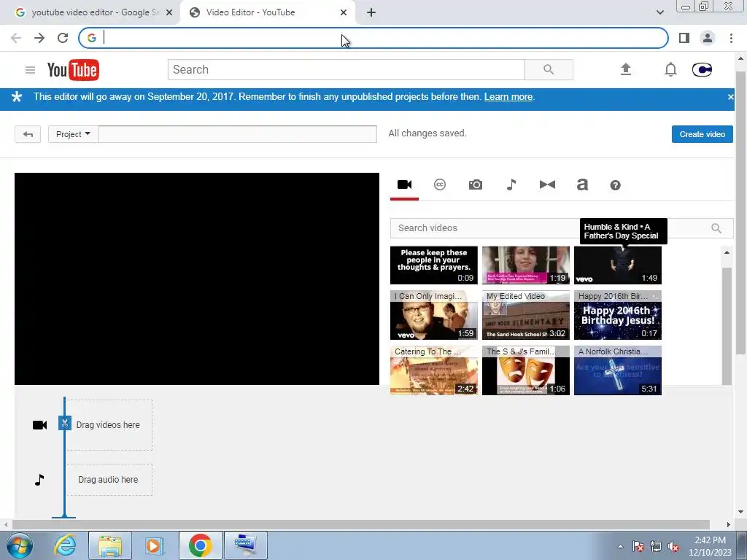
Task: Switch to the Creative Commons videos tab
Action: click(x=440, y=184)
